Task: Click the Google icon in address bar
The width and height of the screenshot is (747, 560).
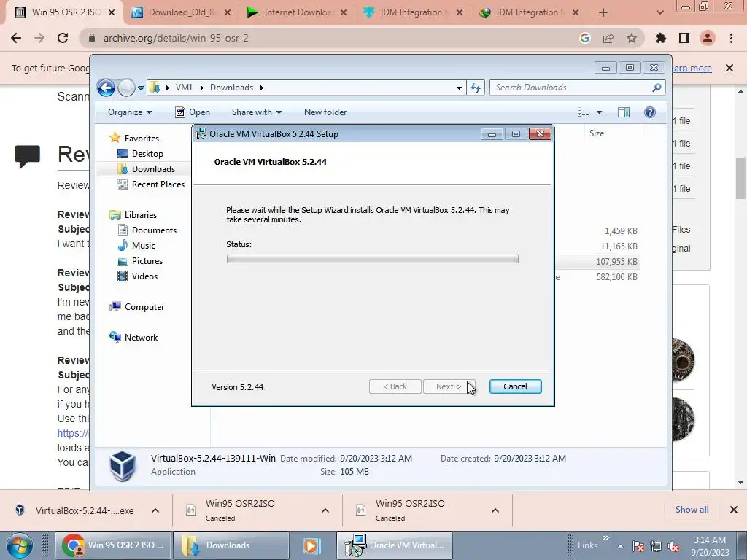Action: click(x=585, y=38)
